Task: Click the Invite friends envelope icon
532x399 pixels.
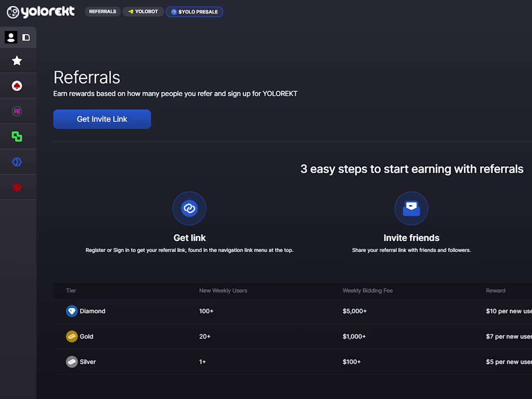Action: coord(411,208)
